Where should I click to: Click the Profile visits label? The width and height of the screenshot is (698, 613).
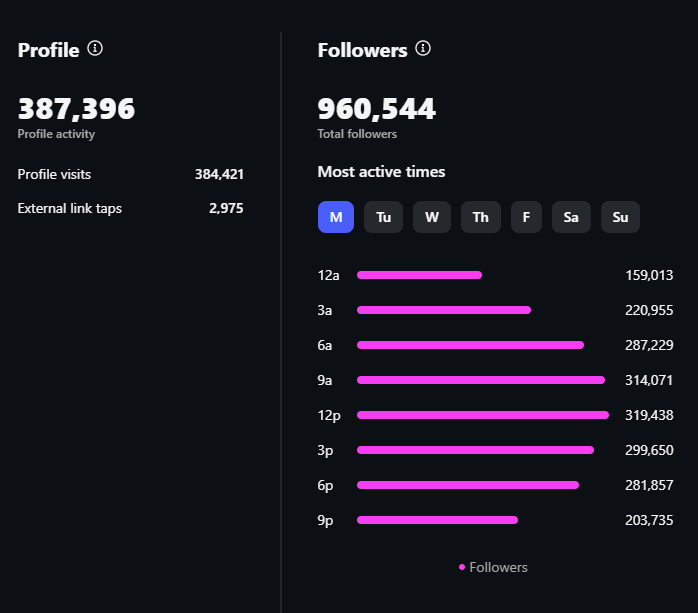tap(54, 174)
